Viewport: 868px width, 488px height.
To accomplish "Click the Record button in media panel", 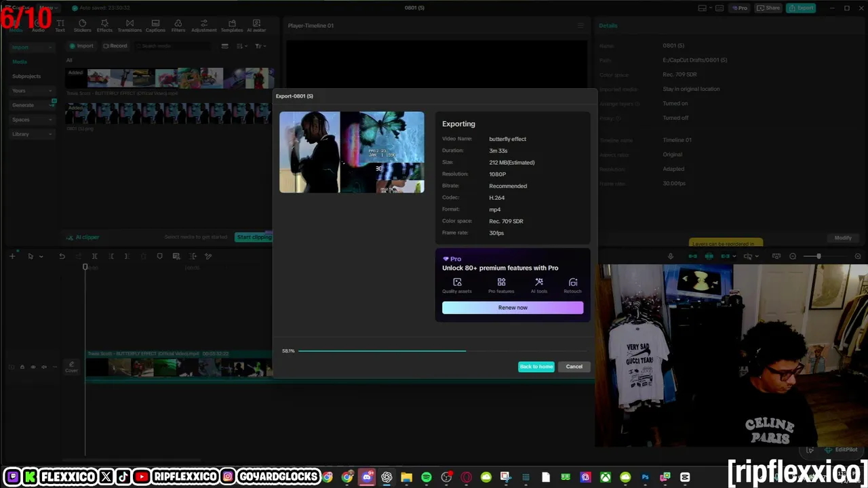I will click(115, 46).
